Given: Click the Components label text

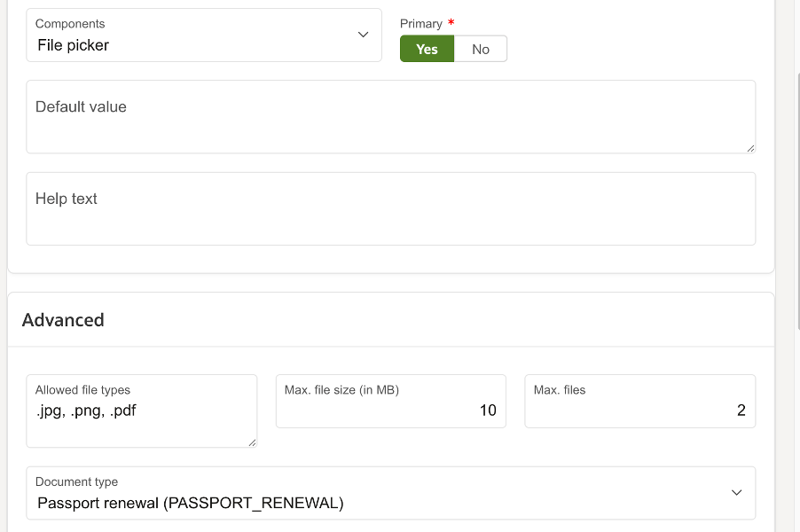Looking at the screenshot, I should coord(70,24).
